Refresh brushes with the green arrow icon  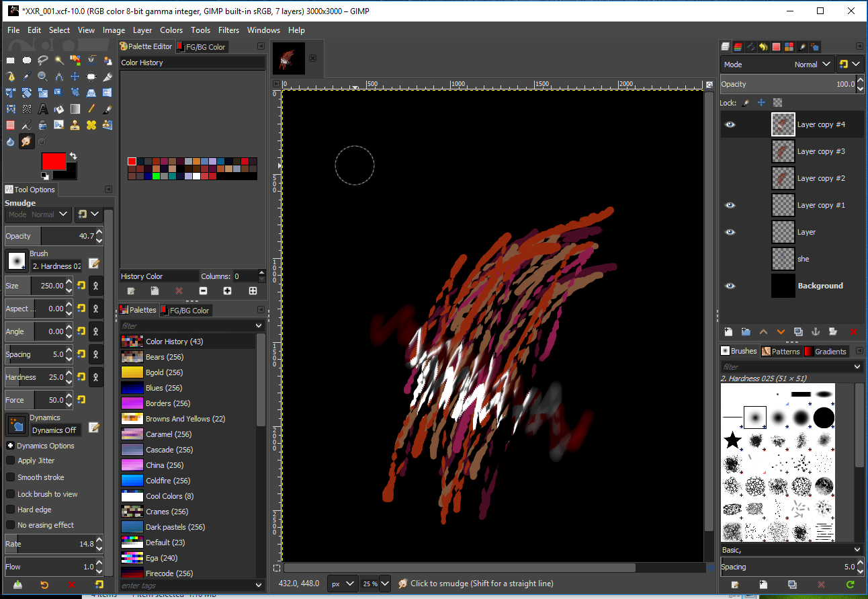coord(851,585)
